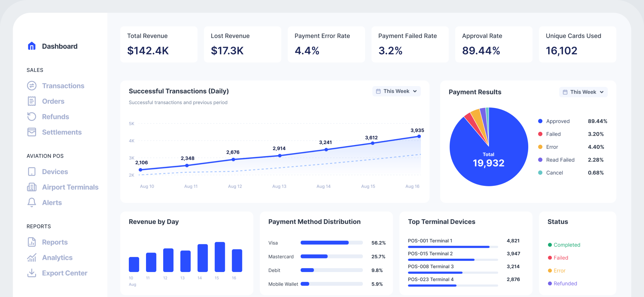Open Reports link in sidebar
Screen dimensions: 644x297
pos(55,242)
